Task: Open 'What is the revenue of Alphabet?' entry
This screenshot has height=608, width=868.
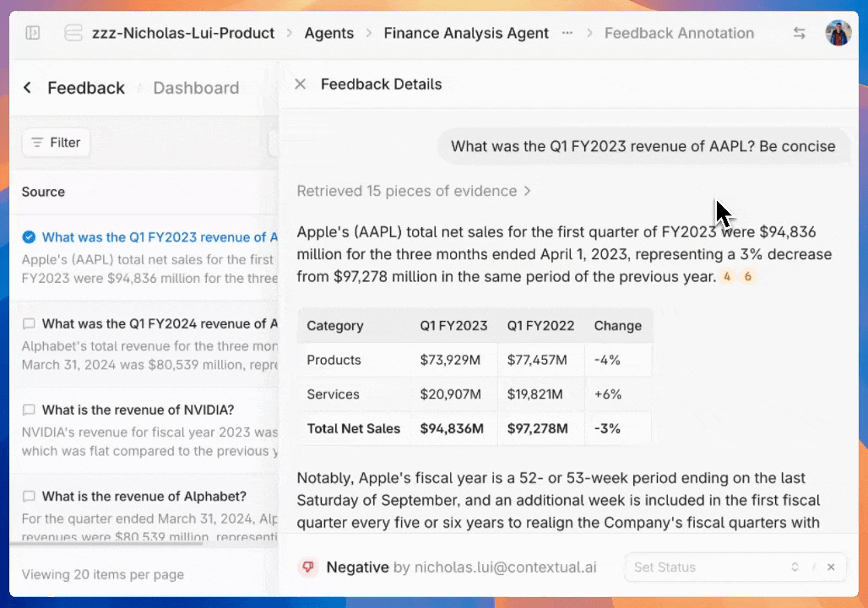Action: pyautogui.click(x=144, y=497)
